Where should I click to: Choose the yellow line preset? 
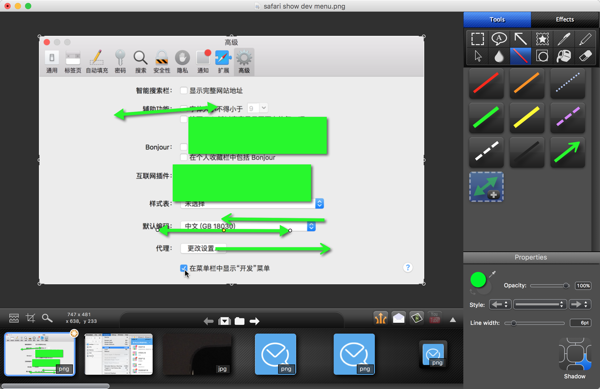click(x=527, y=117)
